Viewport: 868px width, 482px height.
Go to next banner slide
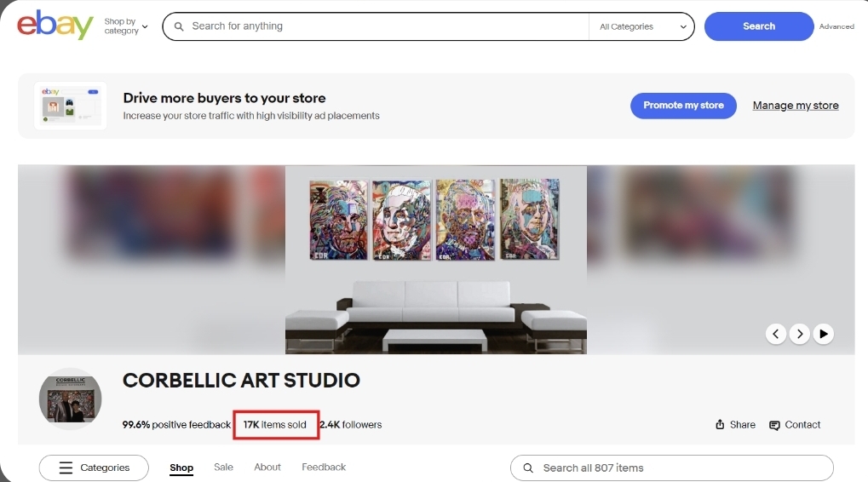pyautogui.click(x=799, y=334)
